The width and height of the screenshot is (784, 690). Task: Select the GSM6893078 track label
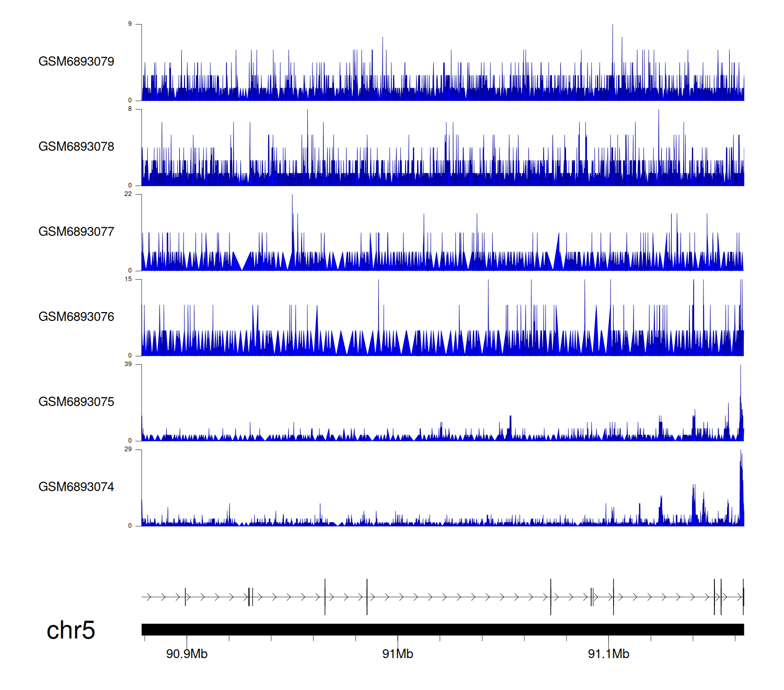click(76, 147)
